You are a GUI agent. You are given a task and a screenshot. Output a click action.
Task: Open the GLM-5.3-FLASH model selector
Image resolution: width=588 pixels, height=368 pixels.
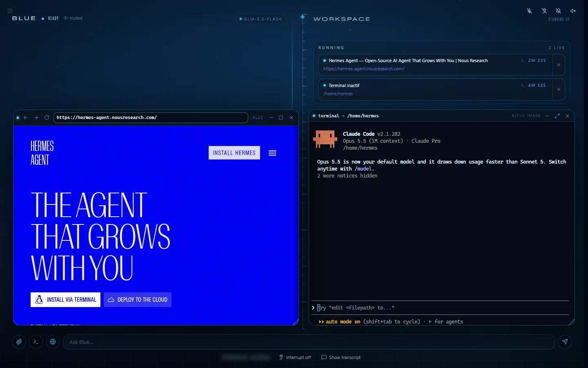click(261, 19)
